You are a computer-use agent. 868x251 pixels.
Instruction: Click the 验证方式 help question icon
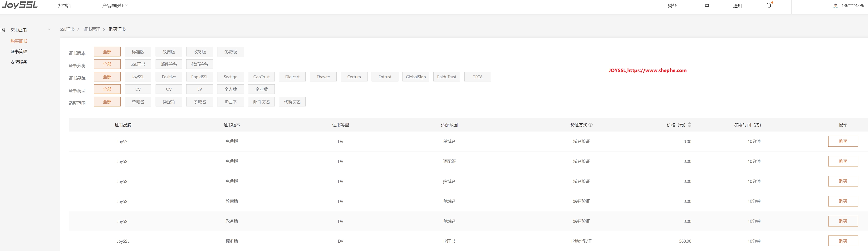click(590, 125)
